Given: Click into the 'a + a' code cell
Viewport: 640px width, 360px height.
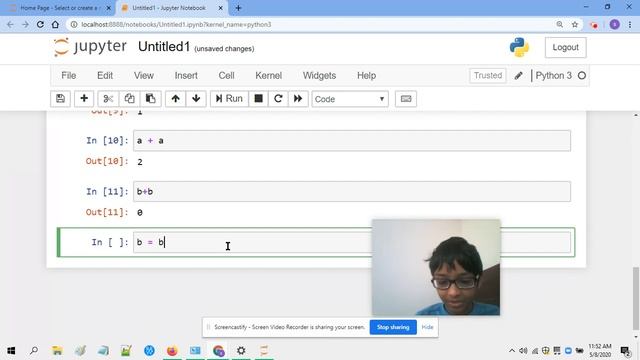Looking at the screenshot, I should 352,140.
